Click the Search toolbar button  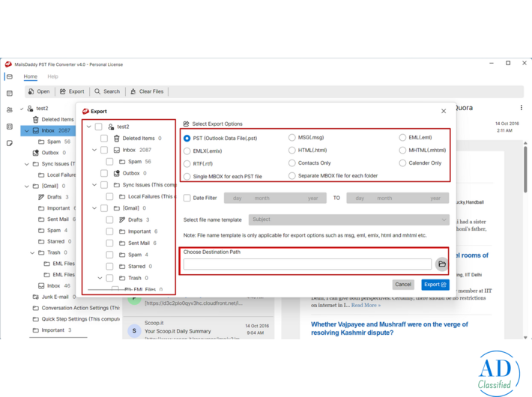[107, 91]
